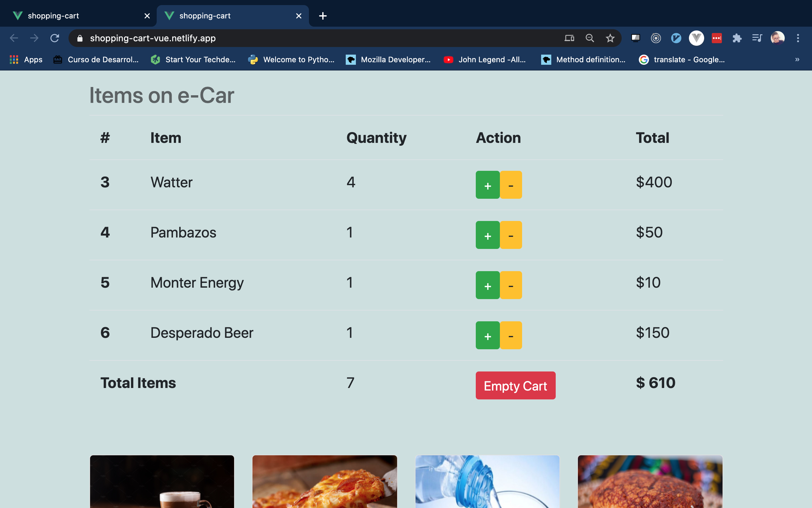Viewport: 812px width, 508px height.
Task: Click the 'Desperado Beer' item name
Action: (x=202, y=333)
